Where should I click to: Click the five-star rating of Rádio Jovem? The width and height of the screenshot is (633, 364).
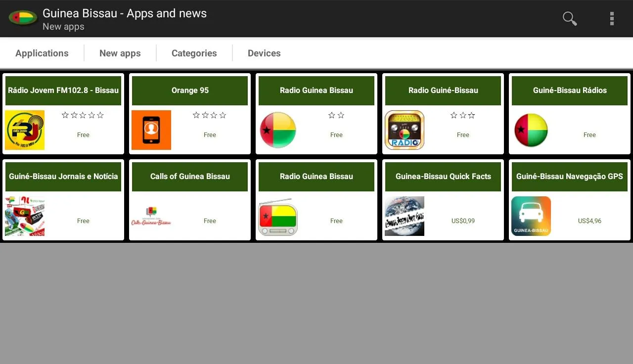(x=83, y=115)
